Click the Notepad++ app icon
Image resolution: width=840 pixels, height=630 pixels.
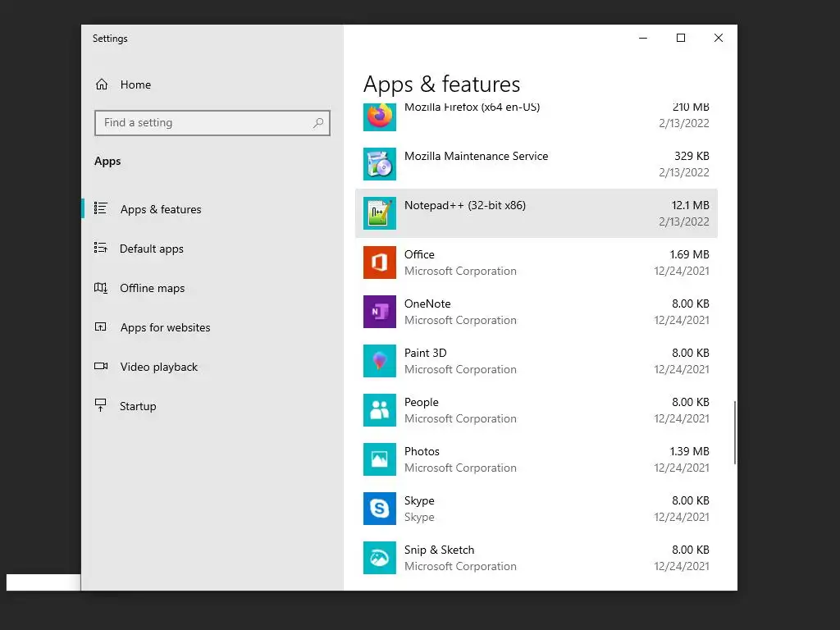click(x=380, y=213)
